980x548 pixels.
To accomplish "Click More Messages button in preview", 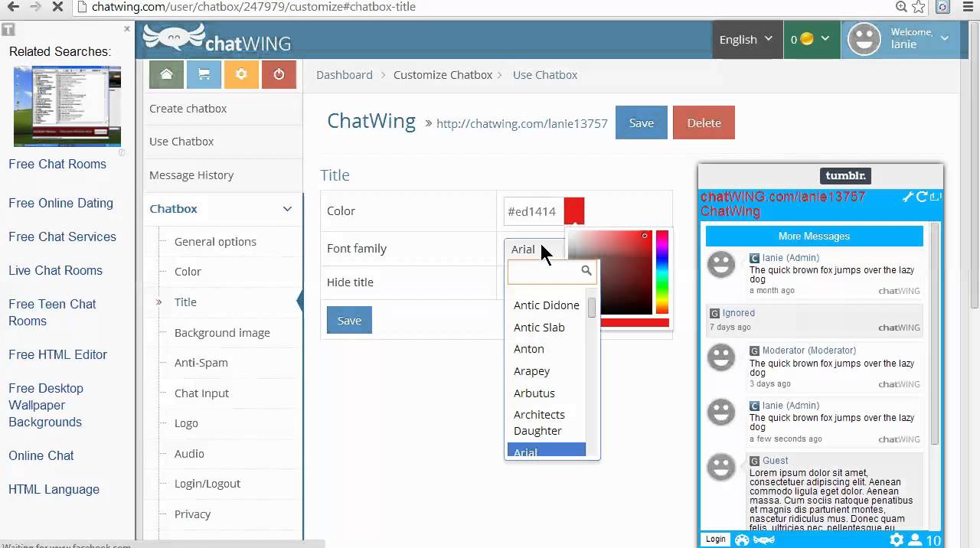I will tap(814, 236).
